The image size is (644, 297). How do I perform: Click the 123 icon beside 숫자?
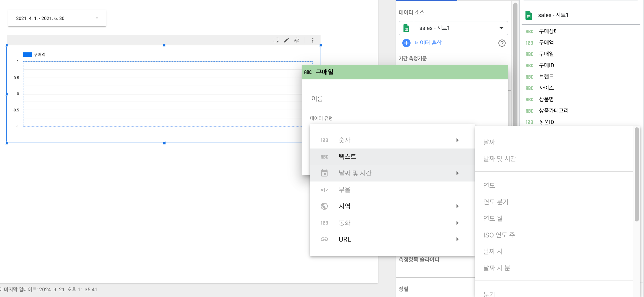click(x=324, y=140)
